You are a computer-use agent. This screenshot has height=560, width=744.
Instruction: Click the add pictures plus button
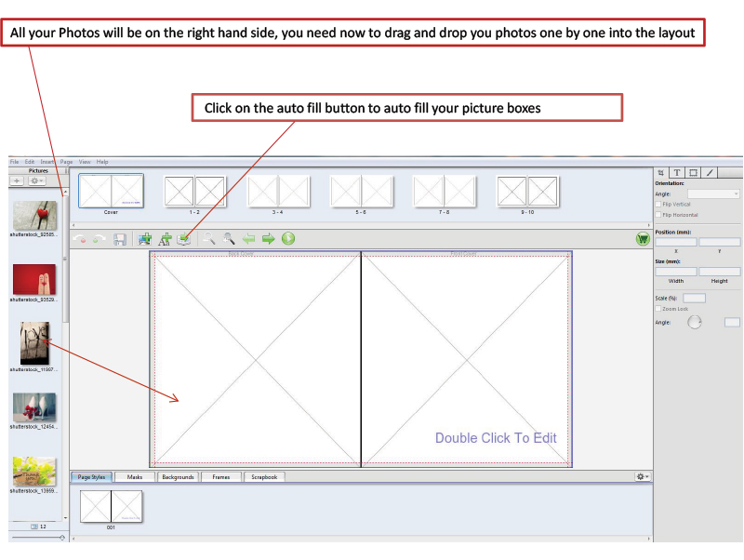17,180
